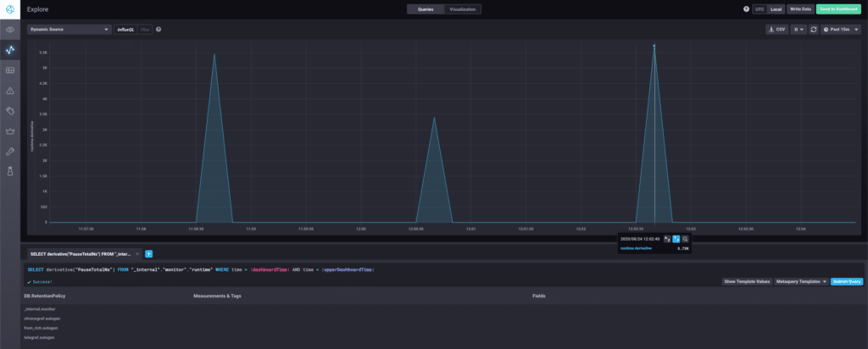Open Admin via the crown icon
The width and height of the screenshot is (868, 349).
10,130
